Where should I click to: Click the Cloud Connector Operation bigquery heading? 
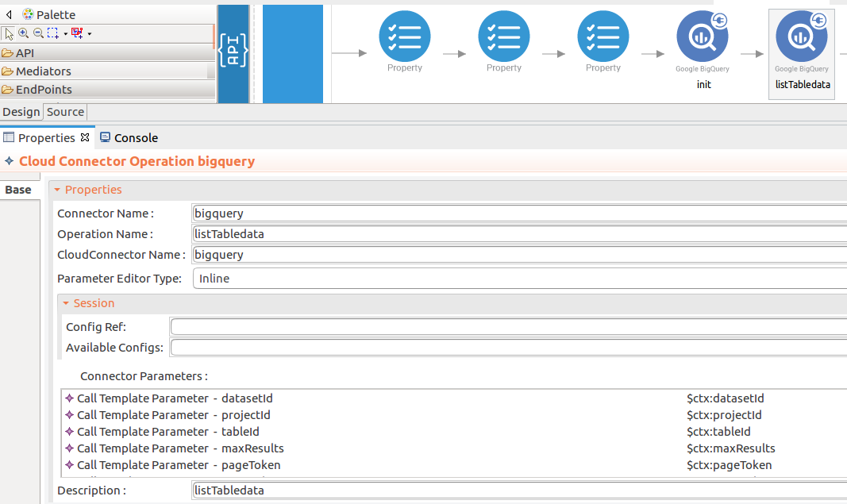pos(137,161)
